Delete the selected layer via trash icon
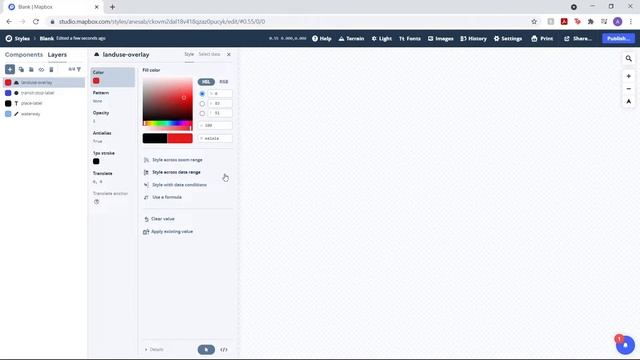This screenshot has height=360, width=640. coord(51,69)
